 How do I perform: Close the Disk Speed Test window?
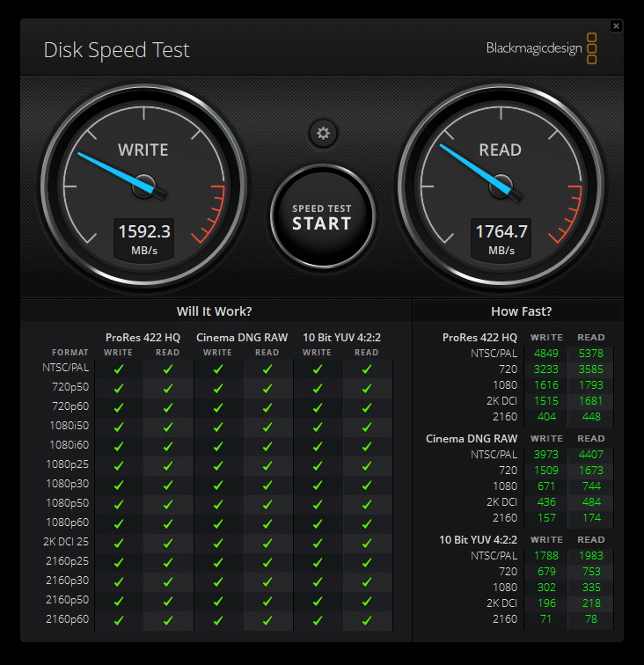pyautogui.click(x=616, y=26)
